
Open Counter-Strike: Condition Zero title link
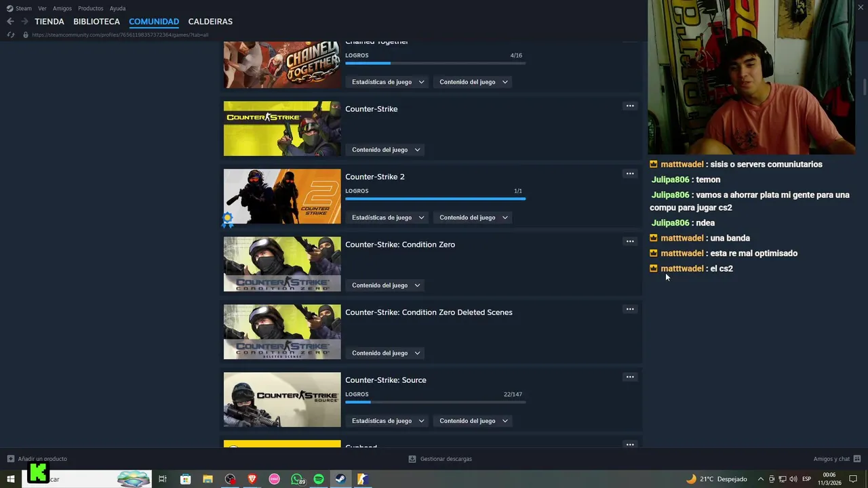pyautogui.click(x=400, y=245)
